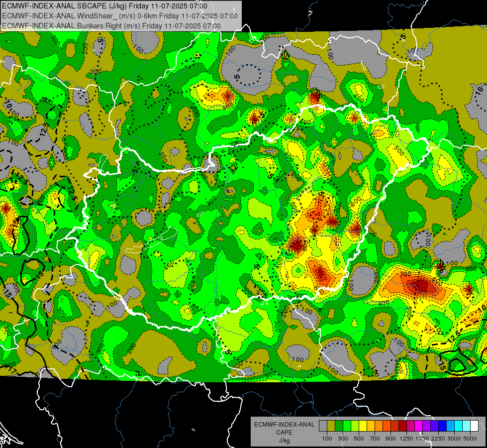The width and height of the screenshot is (487, 448).
Task: Click the legend title ECMWF-INDEX-ANAL
Action: (285, 425)
